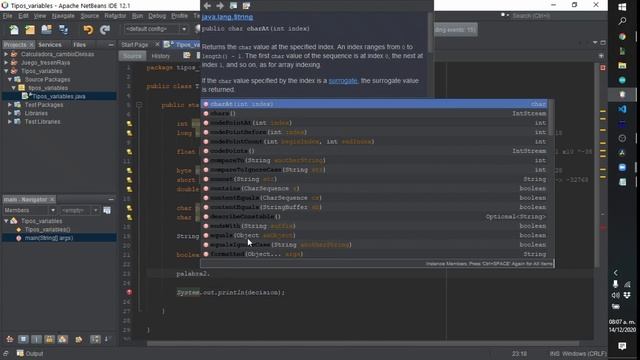Collapse the tipos_variables package node
This screenshot has width=640, height=360.
click(x=13, y=88)
